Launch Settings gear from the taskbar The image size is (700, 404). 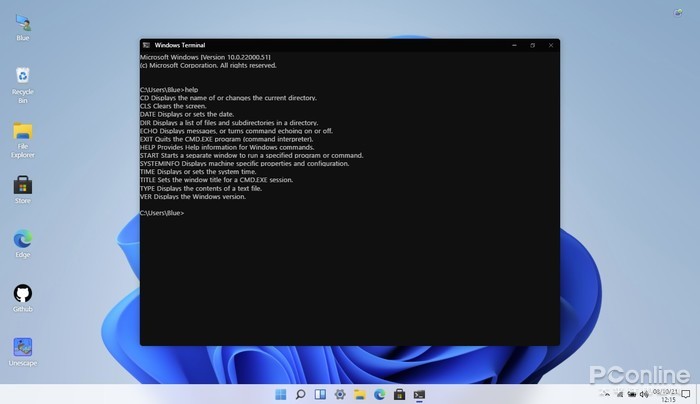(x=340, y=394)
